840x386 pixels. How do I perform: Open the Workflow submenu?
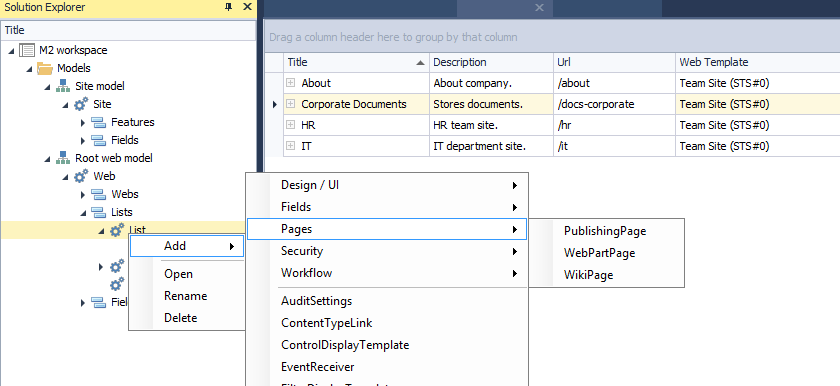tap(387, 273)
